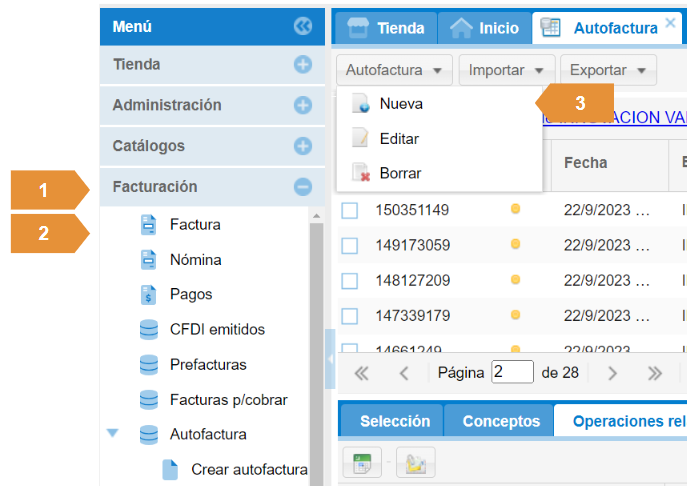Click the page number input field
687x486 pixels.
click(512, 373)
